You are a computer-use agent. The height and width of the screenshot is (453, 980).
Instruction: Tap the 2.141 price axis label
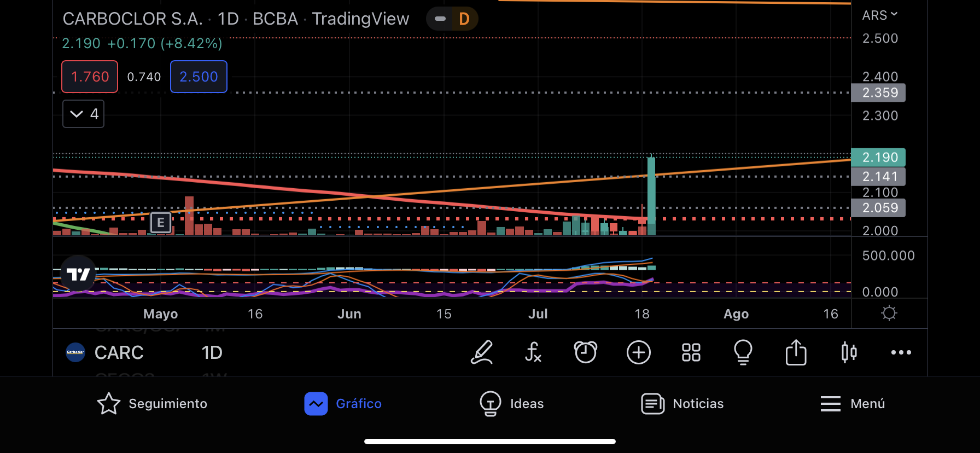click(x=878, y=177)
